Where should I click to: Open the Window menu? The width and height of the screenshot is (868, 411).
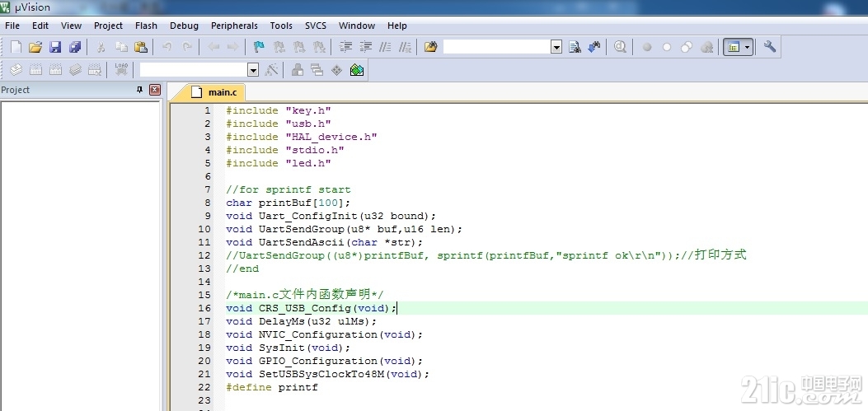tap(357, 26)
